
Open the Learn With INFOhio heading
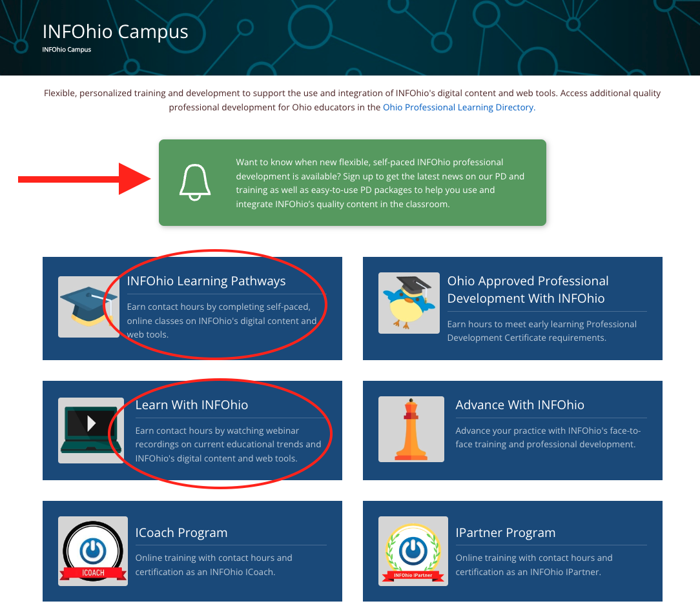tap(192, 405)
